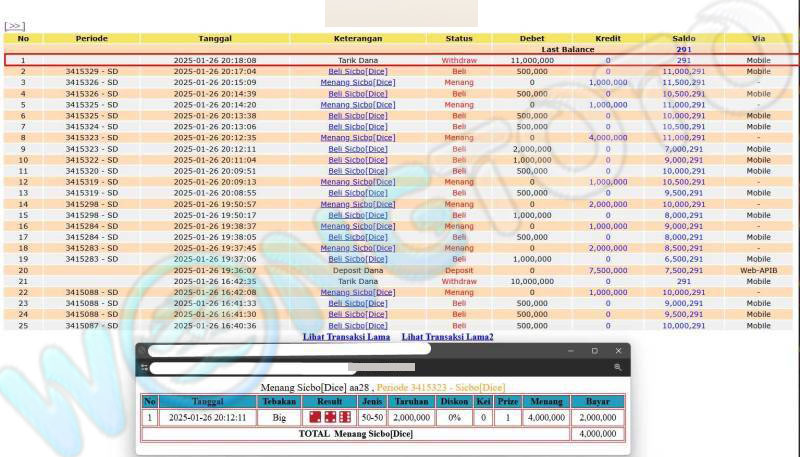This screenshot has height=457, width=800.
Task: Open Beli Sicbo[Dice] link in row 2
Action: click(358, 72)
